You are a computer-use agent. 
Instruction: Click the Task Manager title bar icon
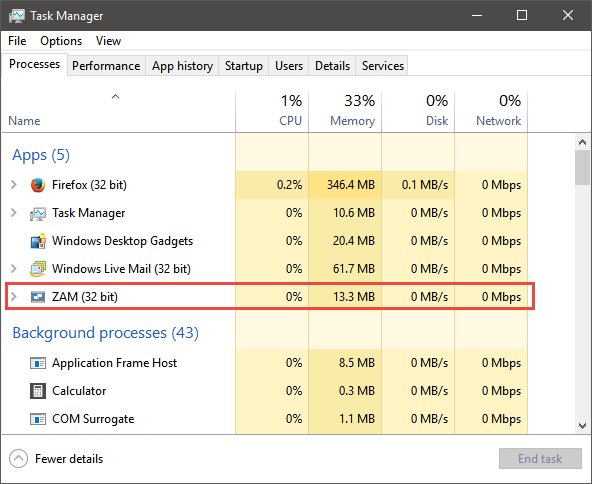coord(17,16)
